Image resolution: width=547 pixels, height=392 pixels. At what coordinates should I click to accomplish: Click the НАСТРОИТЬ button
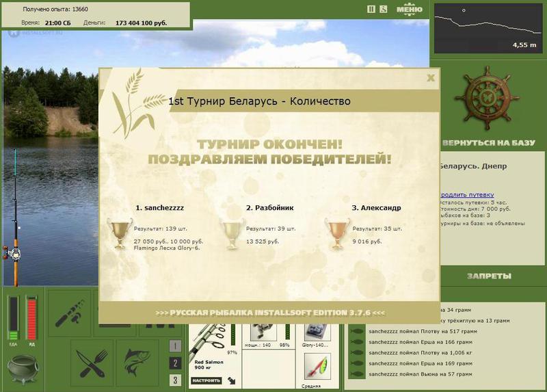(206, 380)
